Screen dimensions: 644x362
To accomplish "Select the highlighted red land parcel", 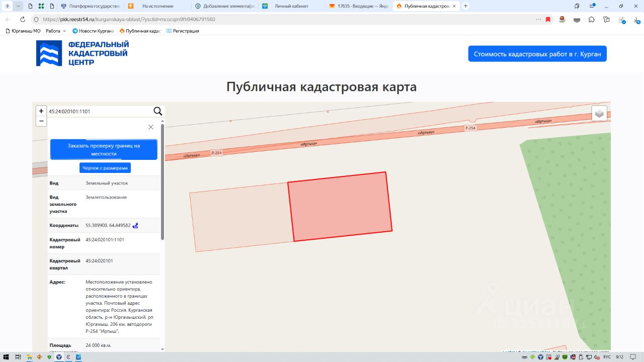I will pyautogui.click(x=340, y=207).
